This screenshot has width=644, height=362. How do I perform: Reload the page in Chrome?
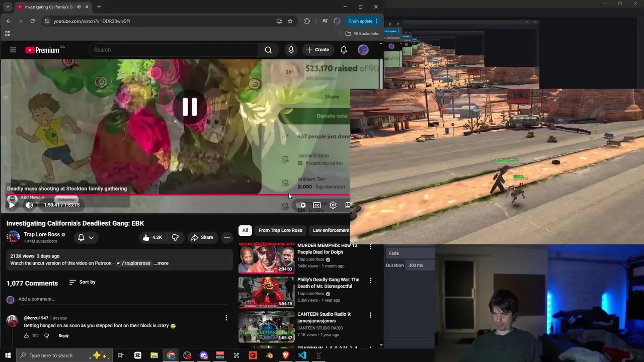pos(33,21)
